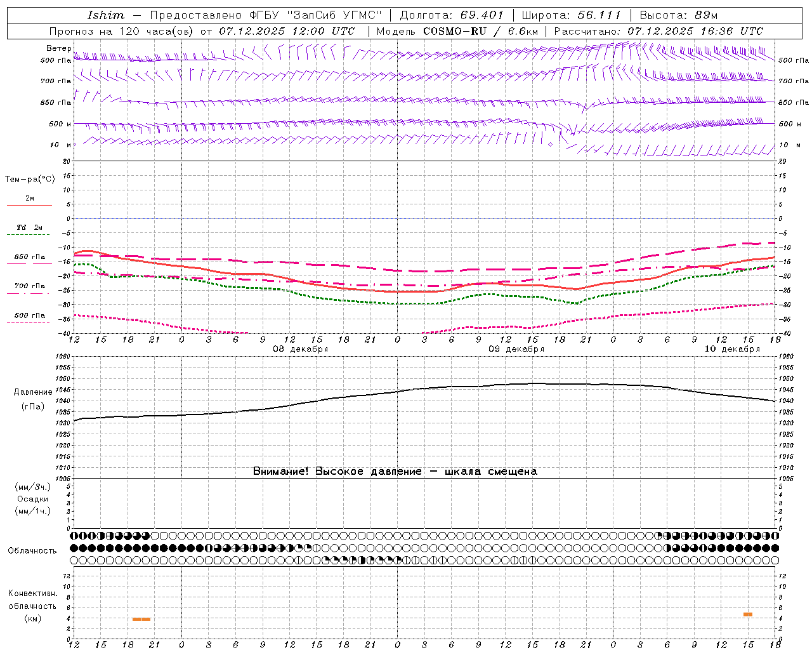812x650 pixels.
Task: Click the "500 гПа" entry in the temperature legend
Action: tap(29, 315)
